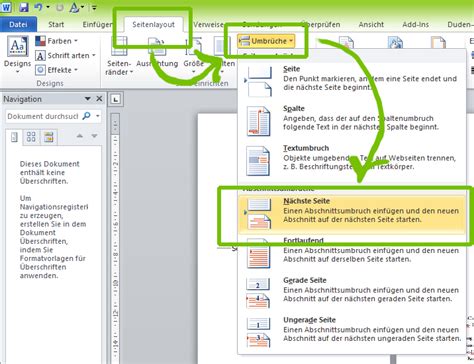474x364 pixels.
Task: Undo the last action in quick access toolbar
Action: pos(38,7)
